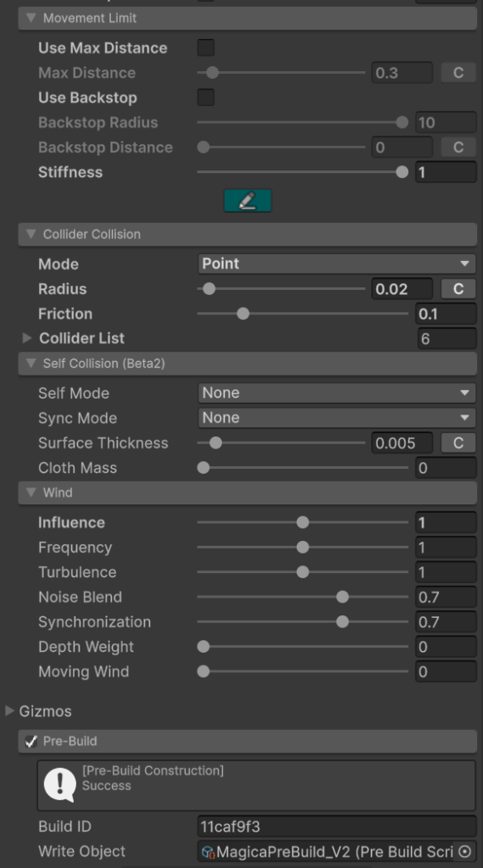Open the Write Object picker circle icon
Image resolution: width=483 pixels, height=868 pixels.
464,851
